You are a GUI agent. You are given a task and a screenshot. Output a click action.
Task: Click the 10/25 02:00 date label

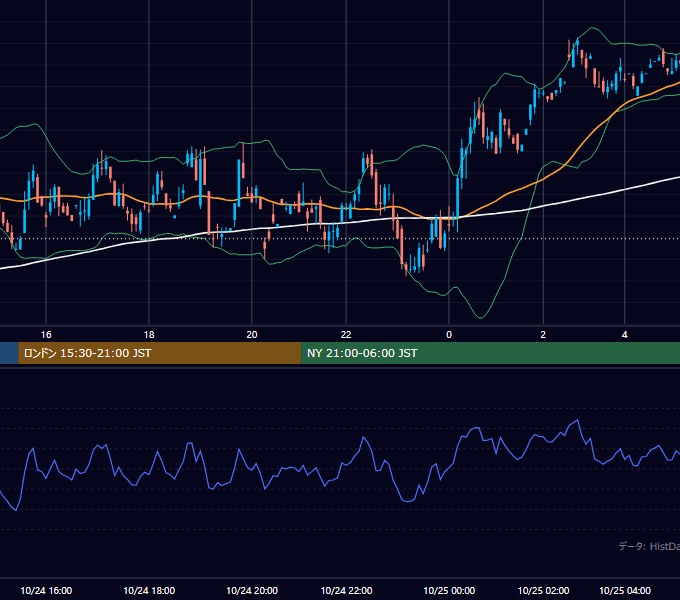tap(543, 590)
